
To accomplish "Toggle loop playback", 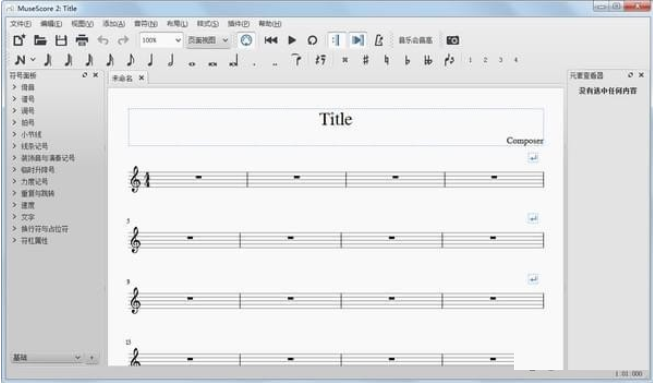I will [x=312, y=40].
